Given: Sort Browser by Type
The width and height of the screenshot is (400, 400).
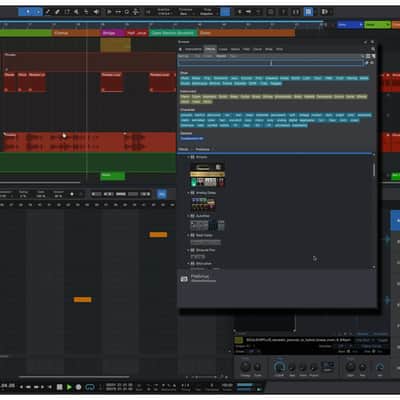Looking at the screenshot, I should coord(233,56).
